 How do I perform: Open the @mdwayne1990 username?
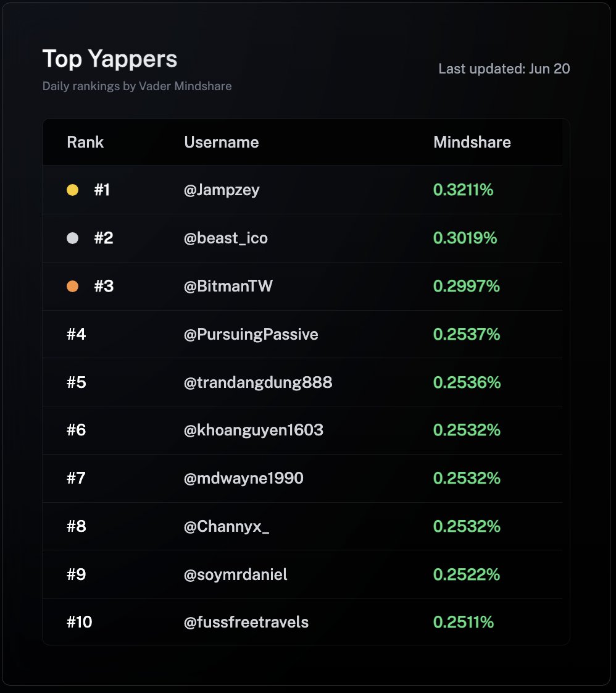tap(244, 478)
